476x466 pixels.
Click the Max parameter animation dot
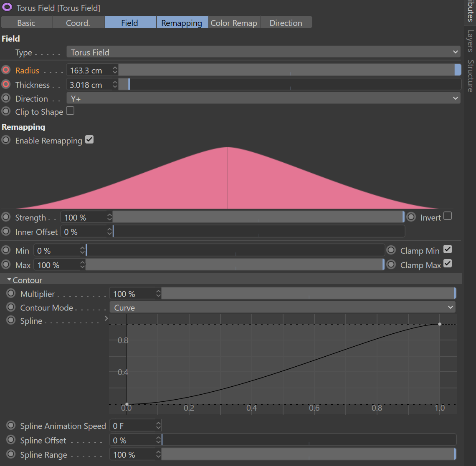[x=6, y=264]
